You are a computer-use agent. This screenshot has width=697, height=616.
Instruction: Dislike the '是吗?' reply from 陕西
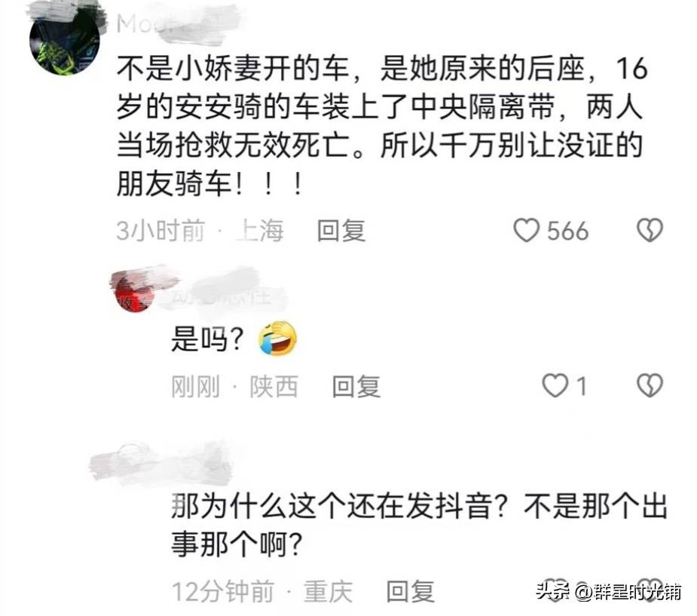click(650, 385)
